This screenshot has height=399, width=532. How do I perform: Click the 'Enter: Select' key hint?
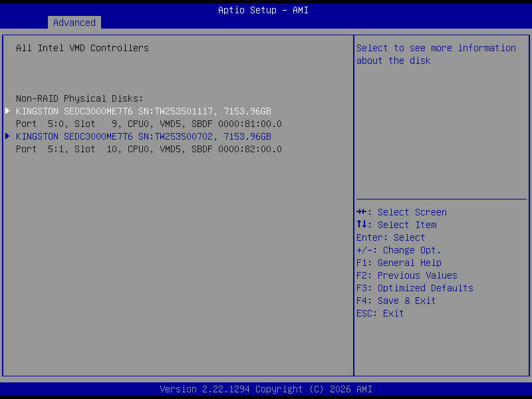pyautogui.click(x=390, y=237)
